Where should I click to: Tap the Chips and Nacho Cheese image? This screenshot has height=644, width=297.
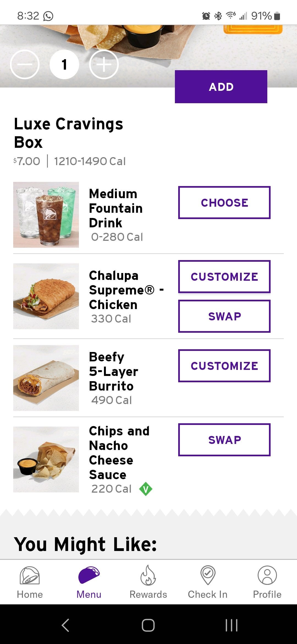46,459
